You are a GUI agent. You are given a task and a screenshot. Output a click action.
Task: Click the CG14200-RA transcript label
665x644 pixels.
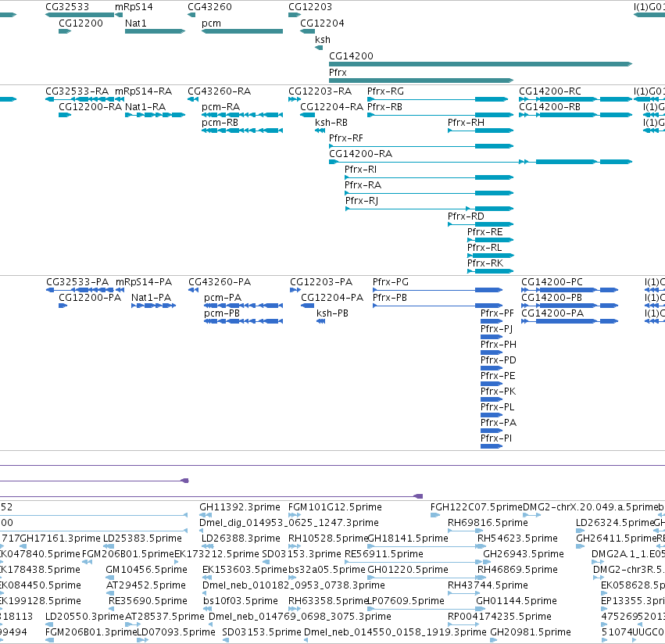tap(360, 154)
